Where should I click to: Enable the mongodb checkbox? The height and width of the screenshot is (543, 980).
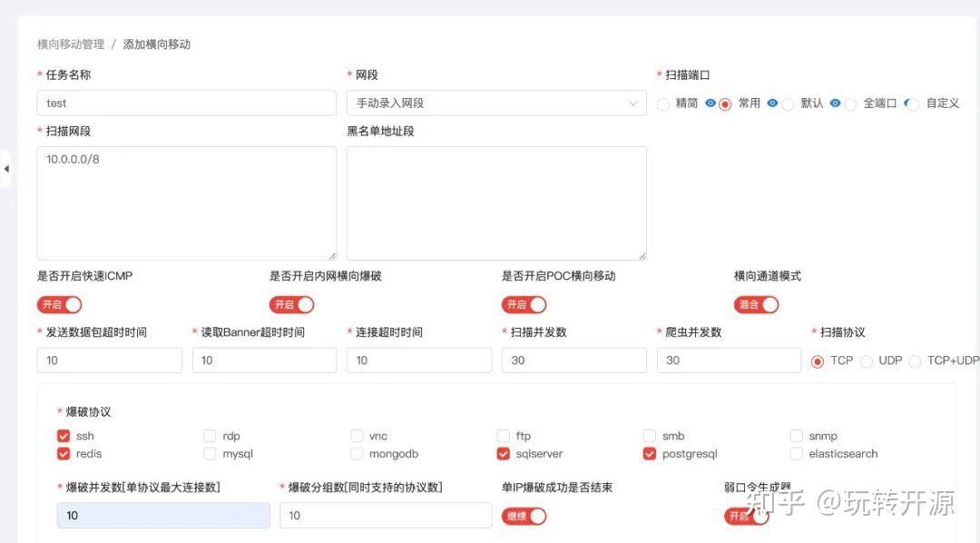click(x=357, y=454)
